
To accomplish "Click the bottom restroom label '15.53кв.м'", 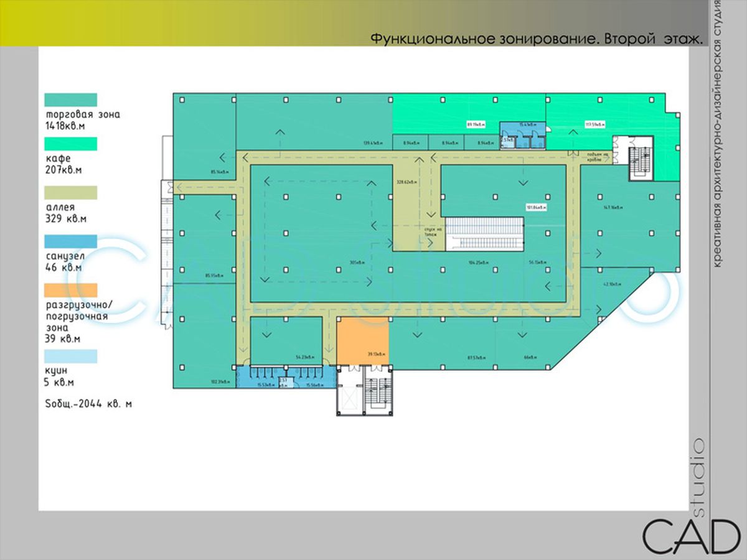I will pos(266,385).
